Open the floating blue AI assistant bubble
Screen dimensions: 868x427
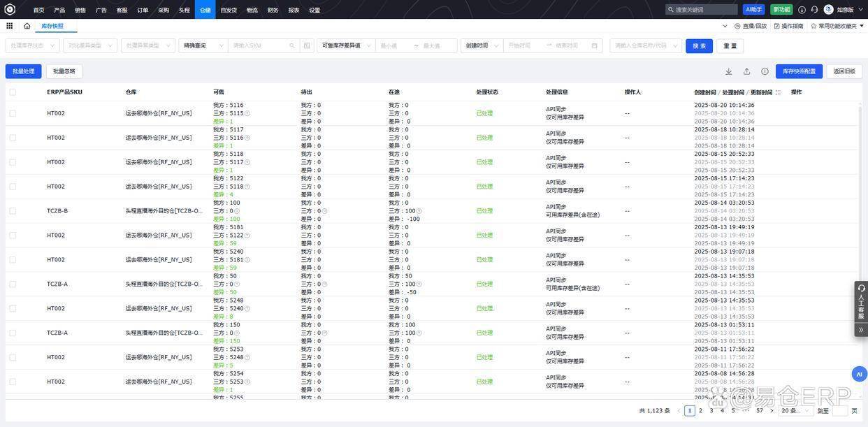(x=859, y=374)
